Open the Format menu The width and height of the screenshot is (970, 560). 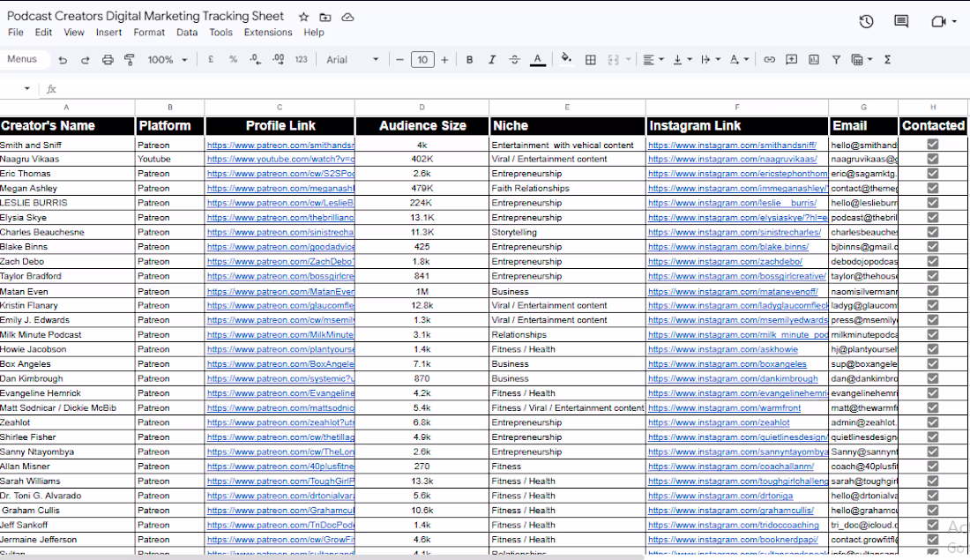pos(149,32)
